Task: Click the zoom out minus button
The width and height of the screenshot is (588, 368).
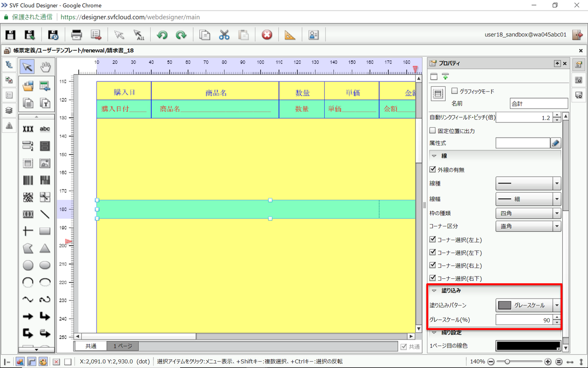Action: click(x=491, y=362)
